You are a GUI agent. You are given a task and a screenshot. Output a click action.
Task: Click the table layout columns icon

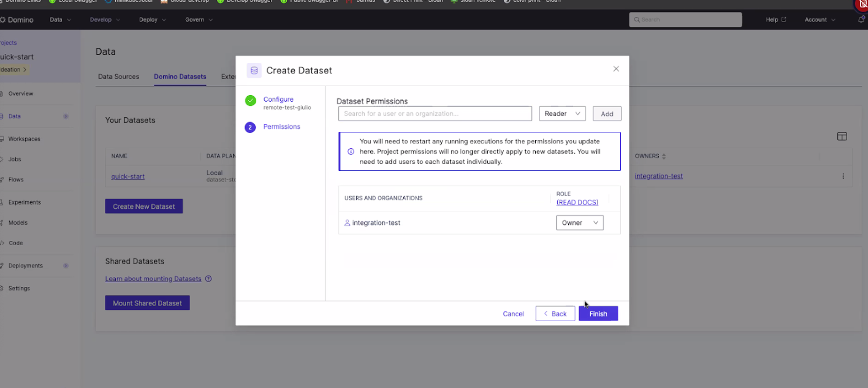[842, 136]
